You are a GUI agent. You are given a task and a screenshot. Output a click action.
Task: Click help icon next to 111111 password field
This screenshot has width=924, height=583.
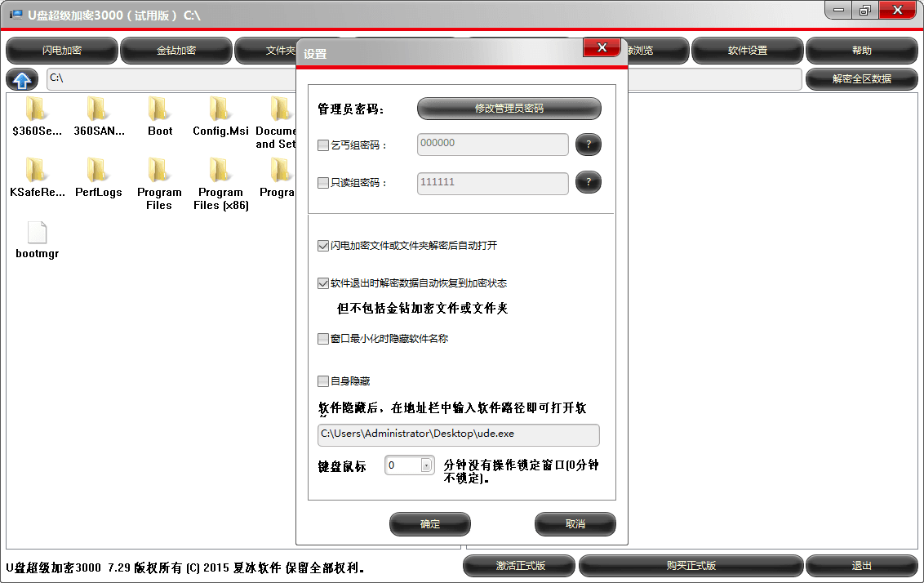(x=588, y=182)
